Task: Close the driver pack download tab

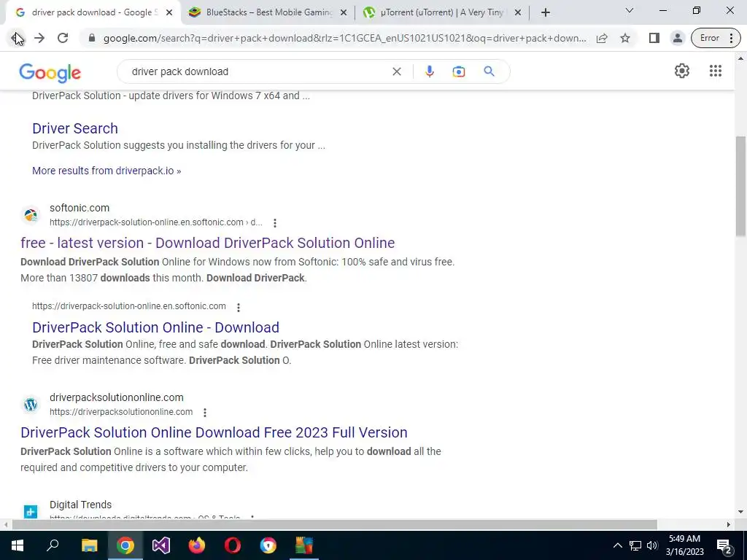Action: click(x=169, y=12)
